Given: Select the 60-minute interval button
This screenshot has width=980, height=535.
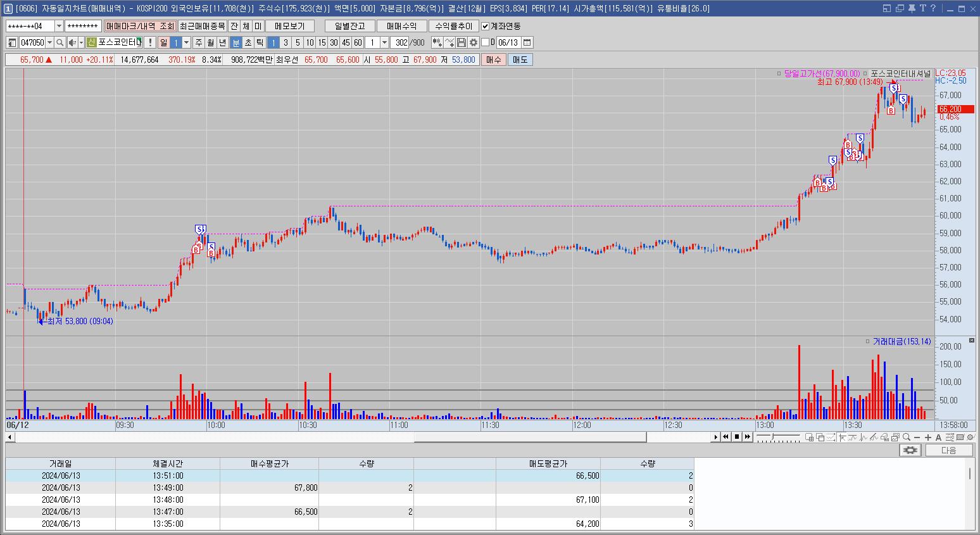Looking at the screenshot, I should pos(358,42).
